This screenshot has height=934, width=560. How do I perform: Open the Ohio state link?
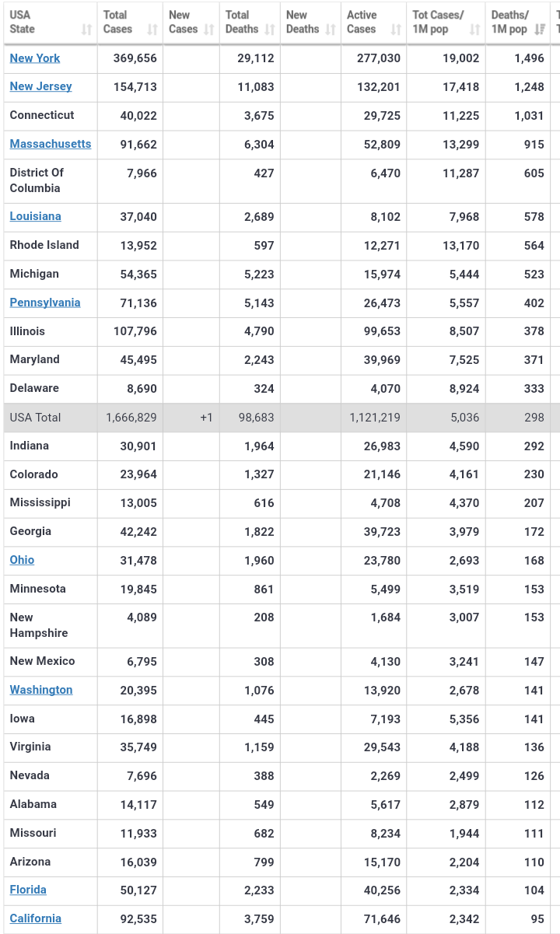(22, 560)
